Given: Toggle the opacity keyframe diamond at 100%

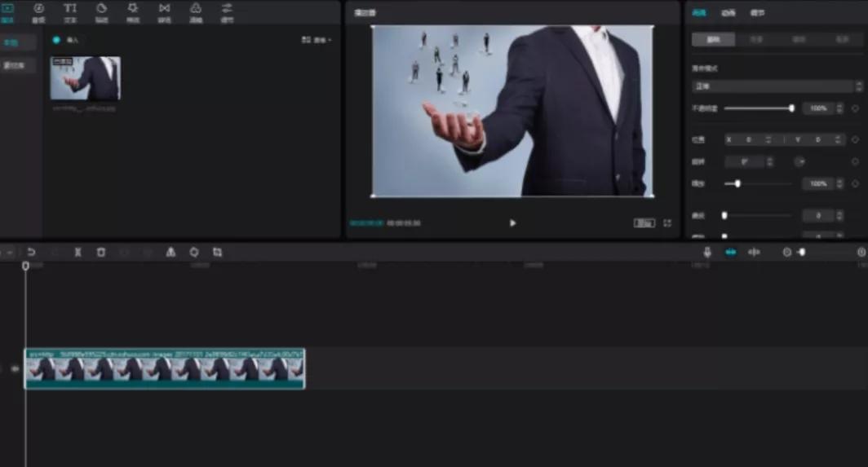Looking at the screenshot, I should point(855,108).
